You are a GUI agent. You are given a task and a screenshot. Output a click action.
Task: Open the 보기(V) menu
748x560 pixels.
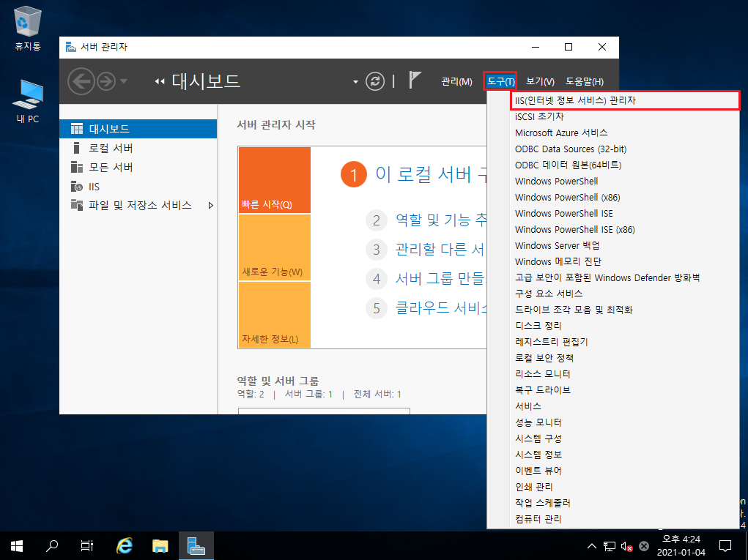click(540, 82)
